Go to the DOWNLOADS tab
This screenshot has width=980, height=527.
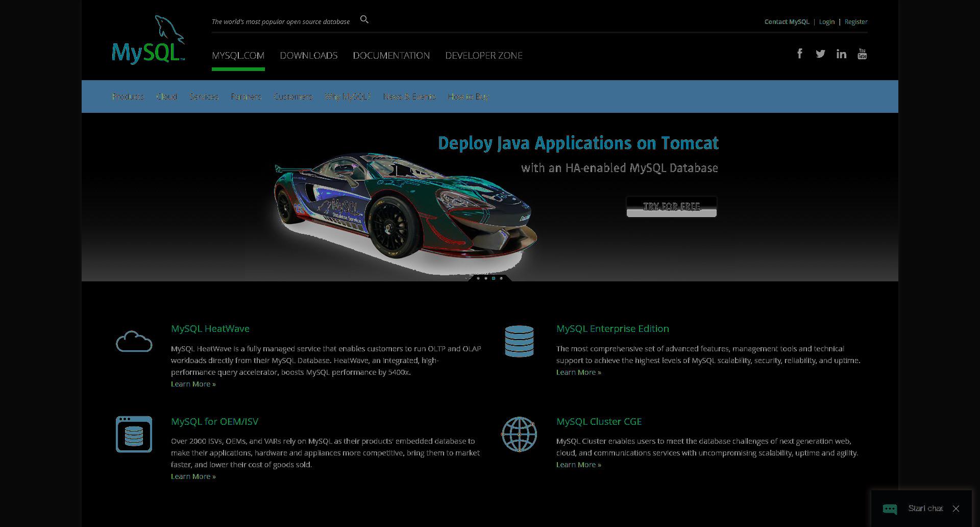[x=309, y=55]
